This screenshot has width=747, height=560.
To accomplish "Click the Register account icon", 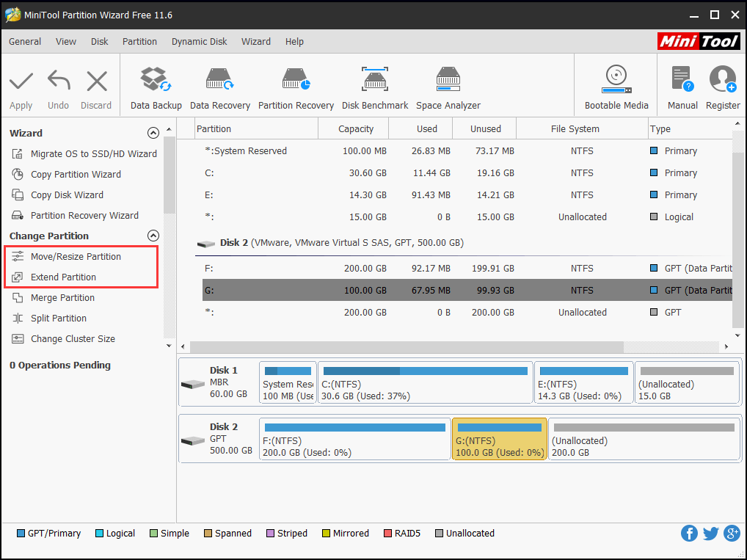I will click(x=723, y=87).
